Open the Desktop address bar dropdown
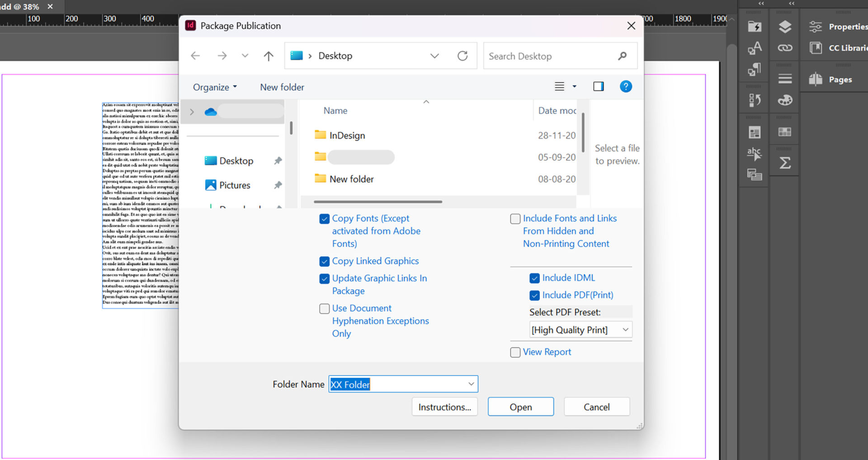 pyautogui.click(x=434, y=56)
